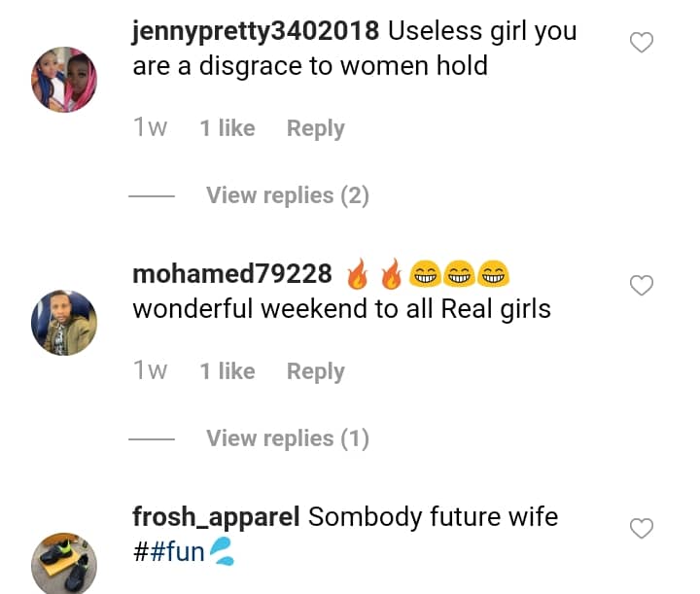Screen dimensions: 700x594
Task: Visit the jennypretty3402018 username link
Action: click(256, 31)
